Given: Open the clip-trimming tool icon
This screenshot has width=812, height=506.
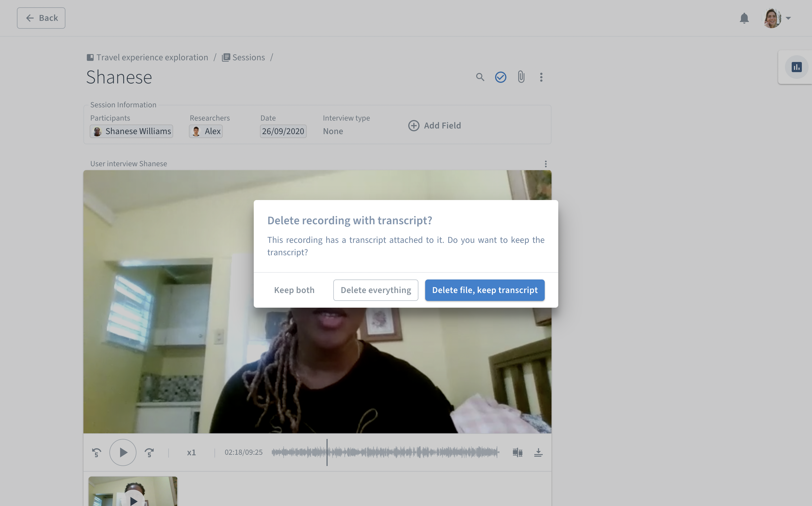Looking at the screenshot, I should [x=517, y=452].
